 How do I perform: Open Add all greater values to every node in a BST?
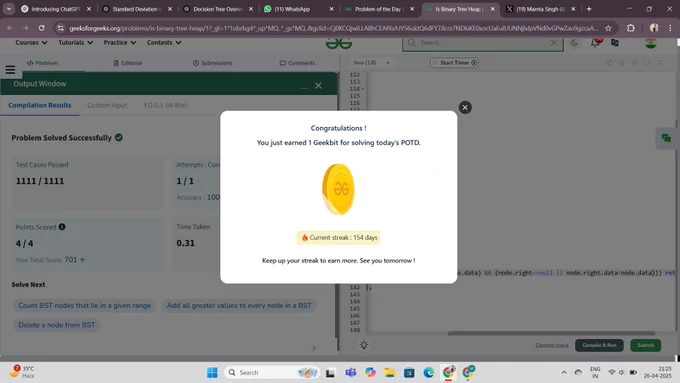[x=239, y=305]
